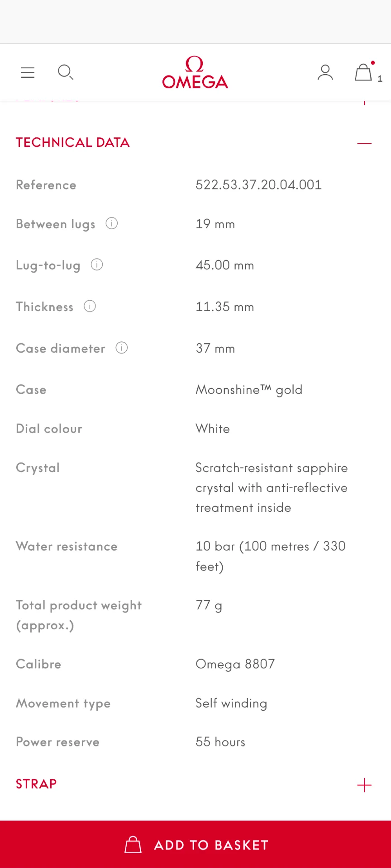Click the basket icon inside Add to Basket
The width and height of the screenshot is (391, 868).
pyautogui.click(x=133, y=844)
